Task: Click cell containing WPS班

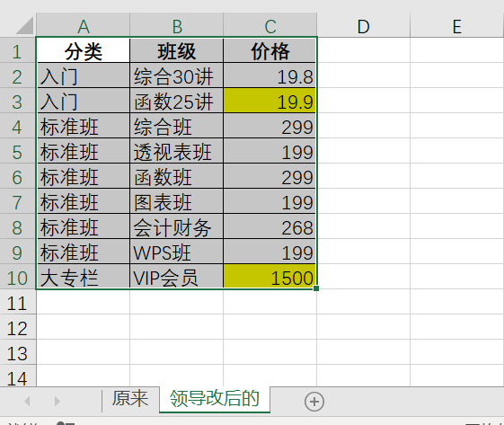Action: [177, 252]
